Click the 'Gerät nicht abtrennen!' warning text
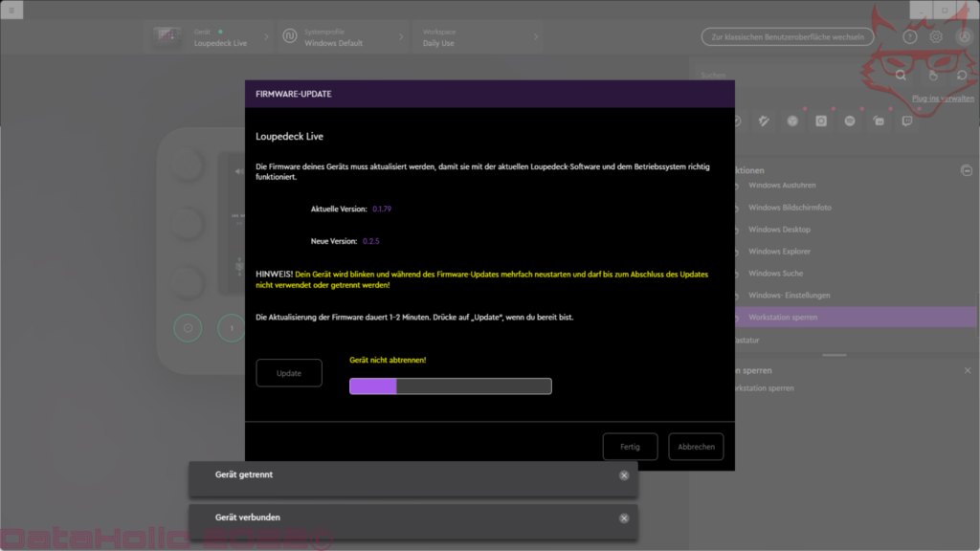The image size is (980, 551). 388,360
